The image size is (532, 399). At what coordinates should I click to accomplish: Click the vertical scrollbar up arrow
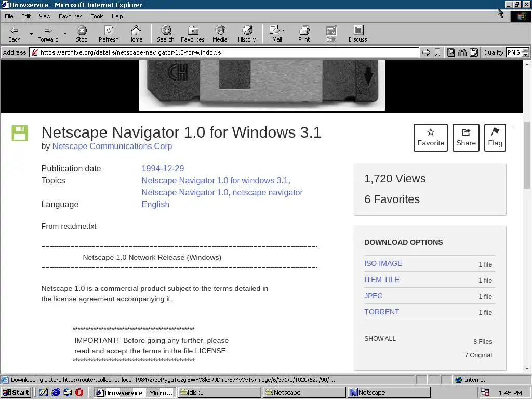527,64
